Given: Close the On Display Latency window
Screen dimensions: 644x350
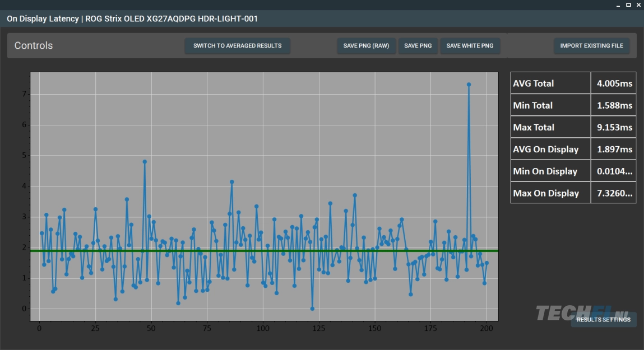Looking at the screenshot, I should point(638,5).
